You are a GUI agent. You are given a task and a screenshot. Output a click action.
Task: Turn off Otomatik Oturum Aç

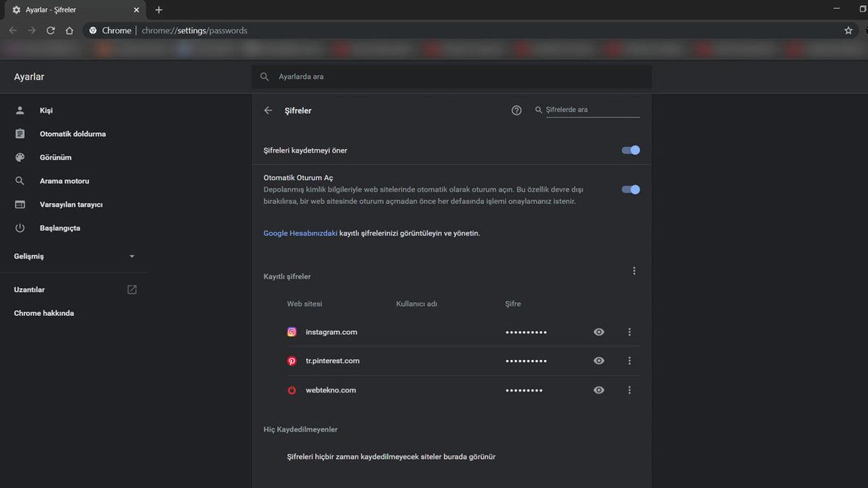point(630,189)
